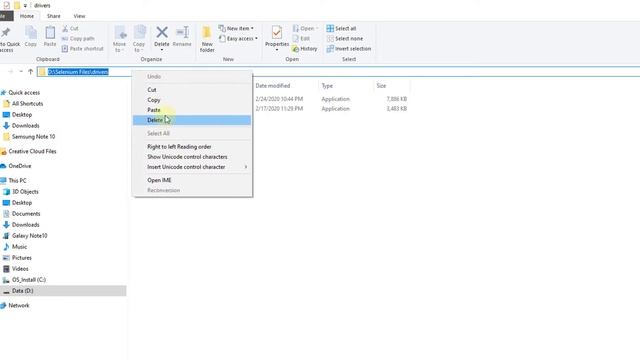Open Pictures folder in sidebar
This screenshot has width=640, height=360.
(x=22, y=258)
